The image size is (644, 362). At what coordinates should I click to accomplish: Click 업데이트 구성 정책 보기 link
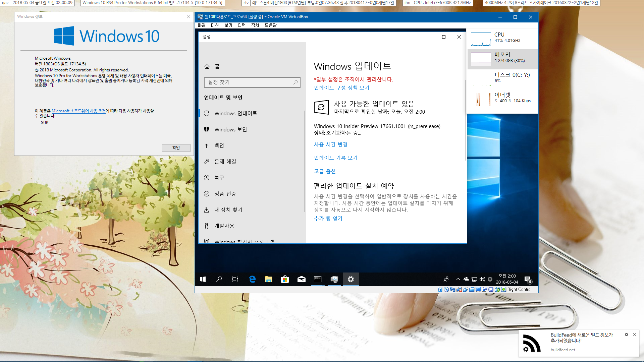tap(341, 88)
